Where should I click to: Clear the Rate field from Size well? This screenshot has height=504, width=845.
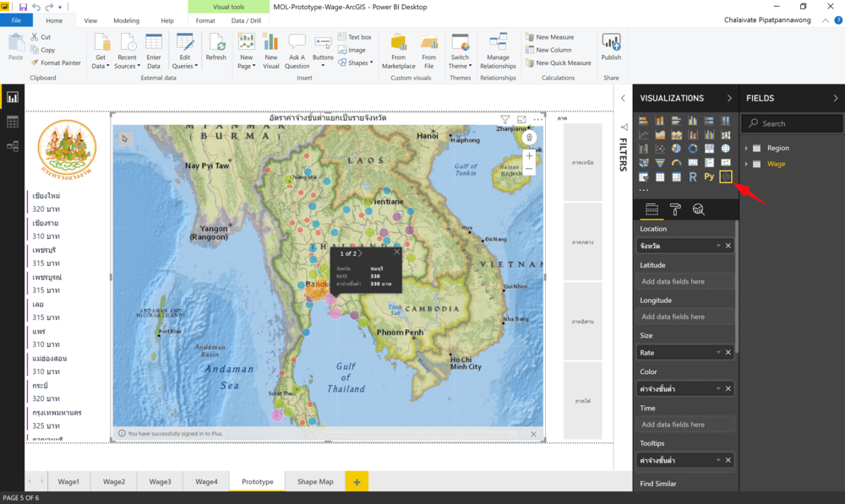pyautogui.click(x=728, y=352)
